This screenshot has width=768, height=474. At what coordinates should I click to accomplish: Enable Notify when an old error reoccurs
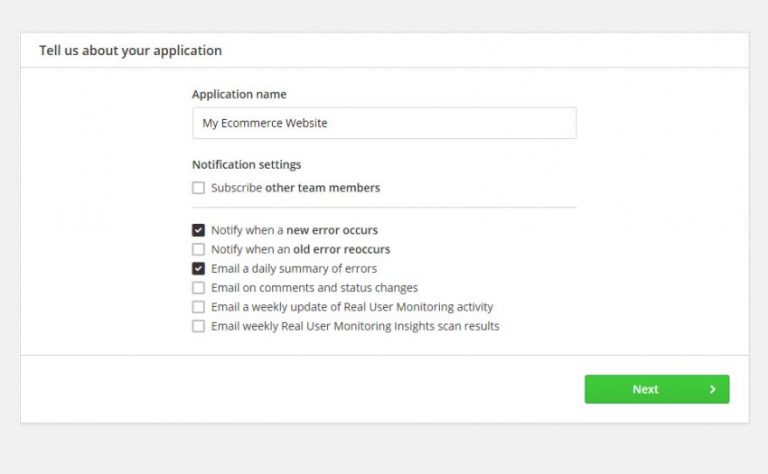click(198, 249)
